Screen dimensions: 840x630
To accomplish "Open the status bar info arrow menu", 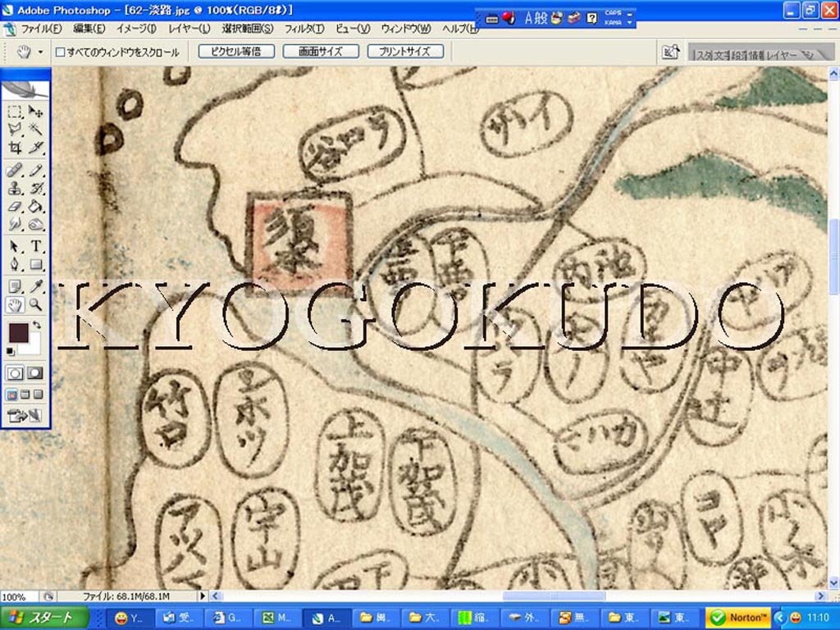I will (203, 596).
